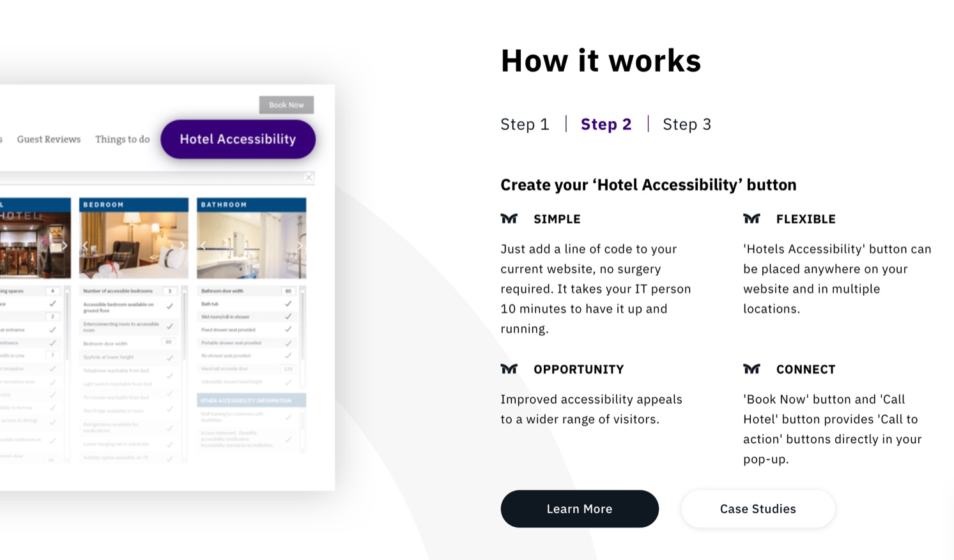This screenshot has width=954, height=560.
Task: Click the Wet room/roll-in shower checkmark
Action: pyautogui.click(x=288, y=316)
